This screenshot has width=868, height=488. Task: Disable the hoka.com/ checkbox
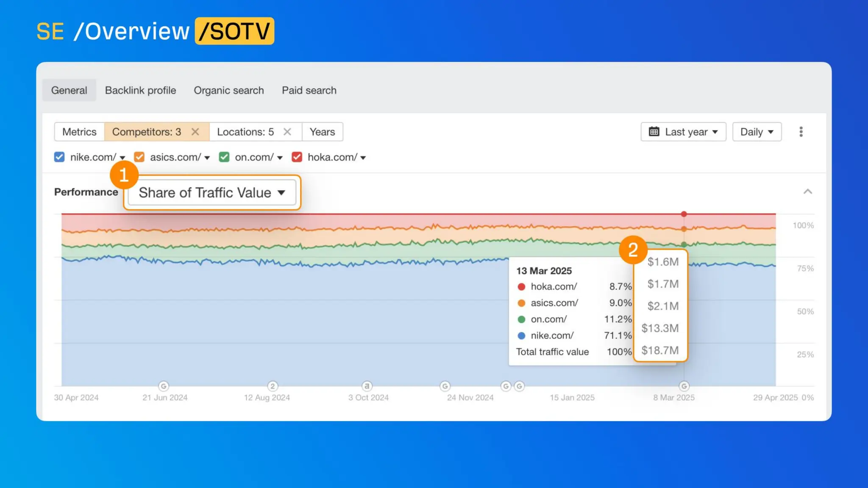click(x=297, y=157)
